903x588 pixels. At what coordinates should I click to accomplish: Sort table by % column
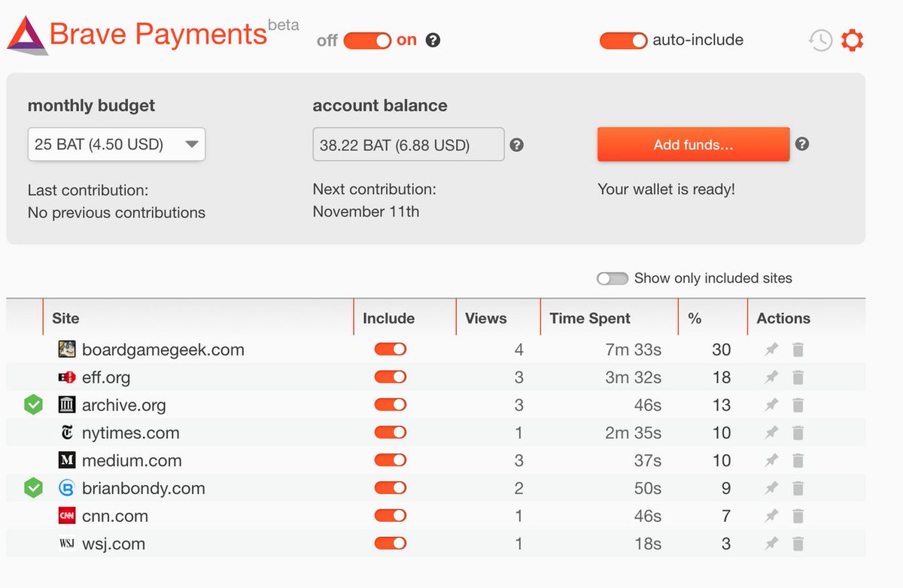(712, 318)
